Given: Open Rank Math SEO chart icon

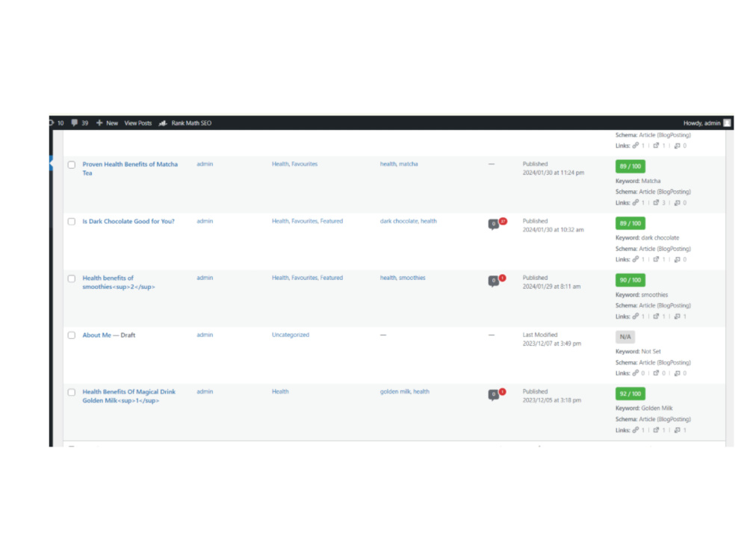Looking at the screenshot, I should click(x=163, y=123).
